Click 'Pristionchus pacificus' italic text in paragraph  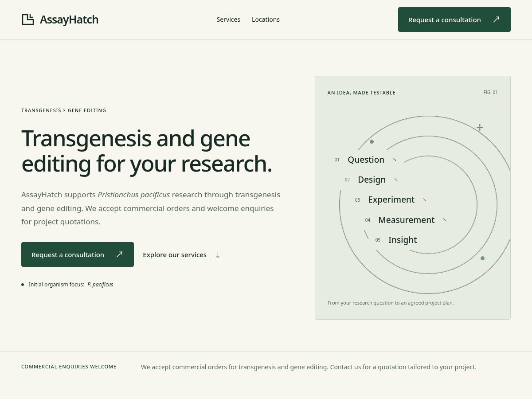pos(134,195)
